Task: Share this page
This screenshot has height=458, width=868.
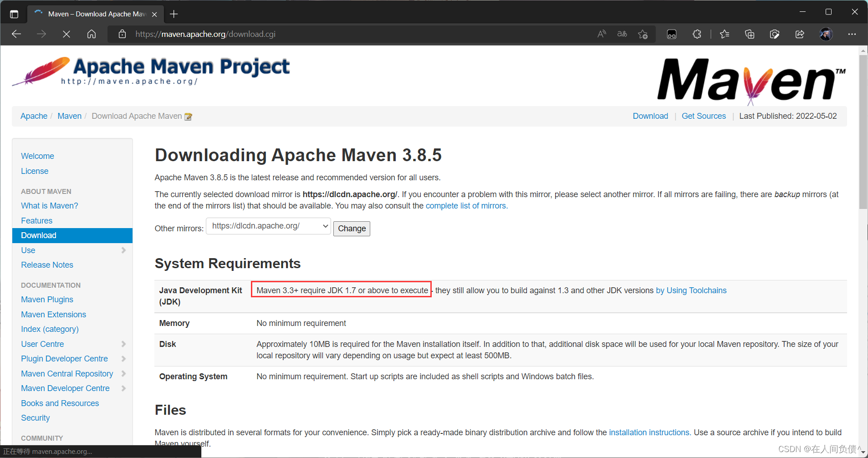Action: click(800, 34)
